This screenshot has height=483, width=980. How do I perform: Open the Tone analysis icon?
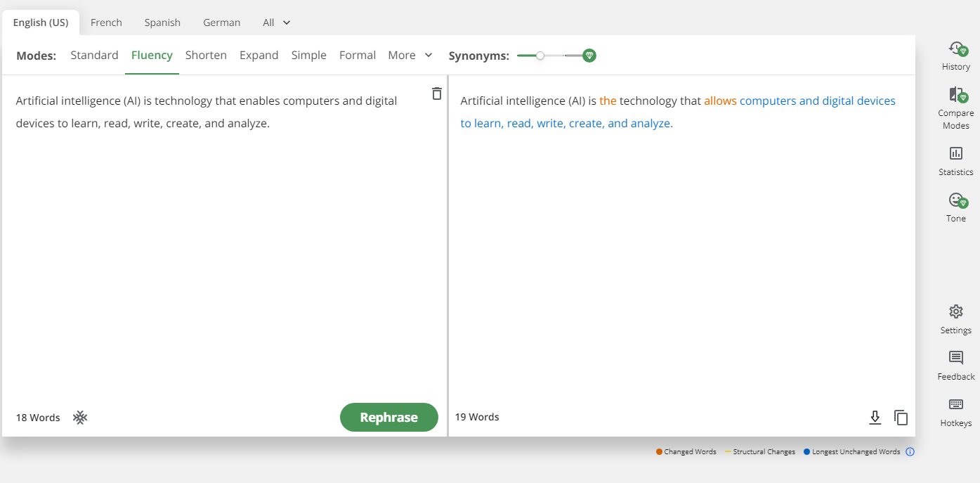click(x=956, y=200)
